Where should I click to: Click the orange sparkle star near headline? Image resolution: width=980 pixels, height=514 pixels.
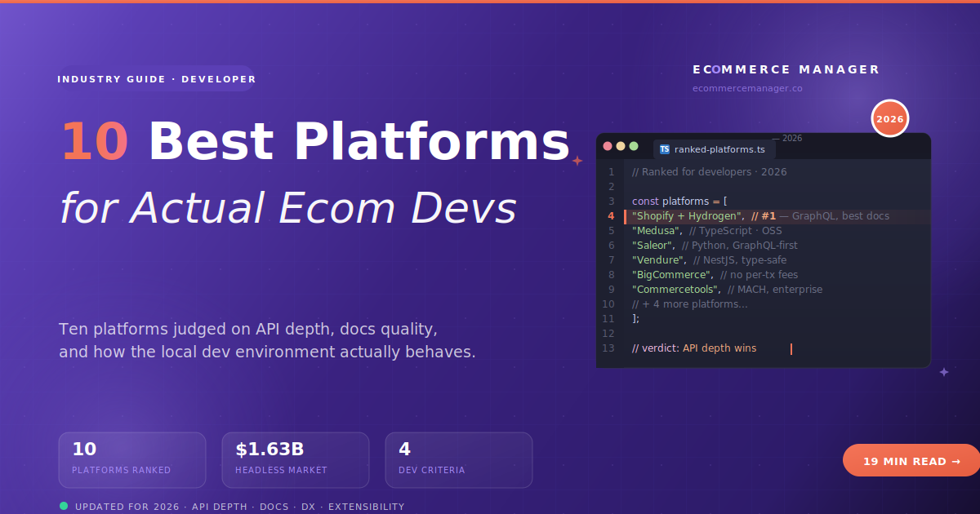pyautogui.click(x=577, y=161)
